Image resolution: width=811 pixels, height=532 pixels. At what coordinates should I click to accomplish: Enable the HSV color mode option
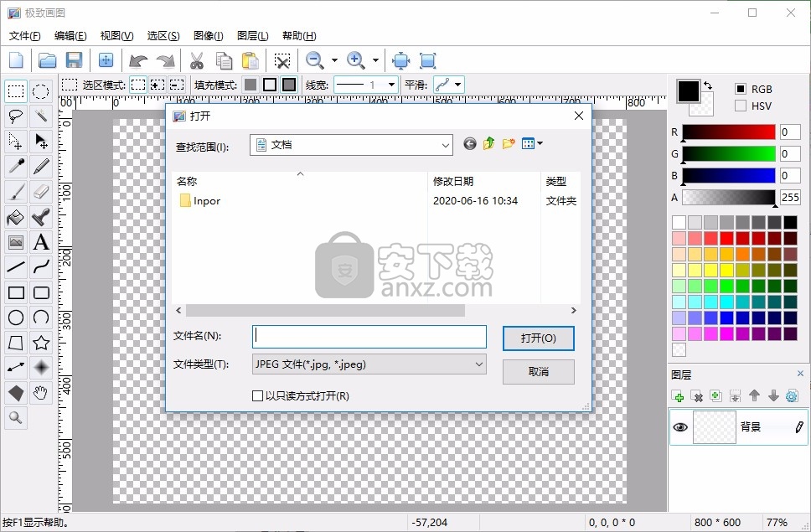tap(741, 106)
